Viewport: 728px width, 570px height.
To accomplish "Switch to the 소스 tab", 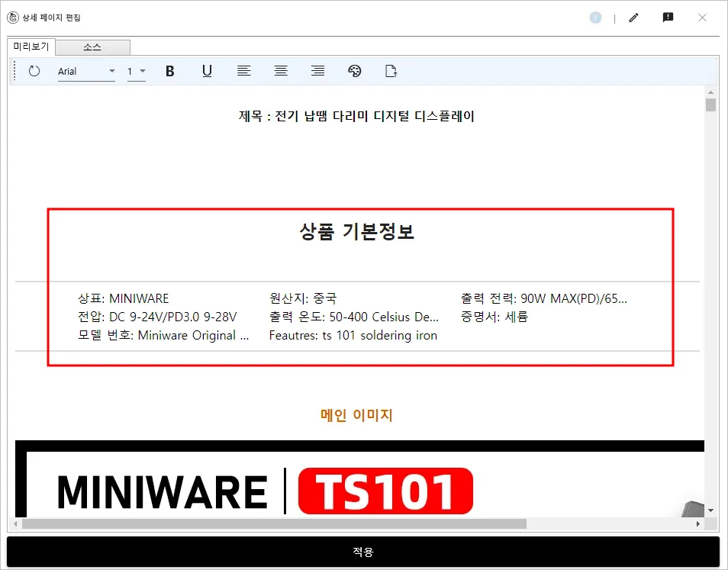I will point(92,47).
